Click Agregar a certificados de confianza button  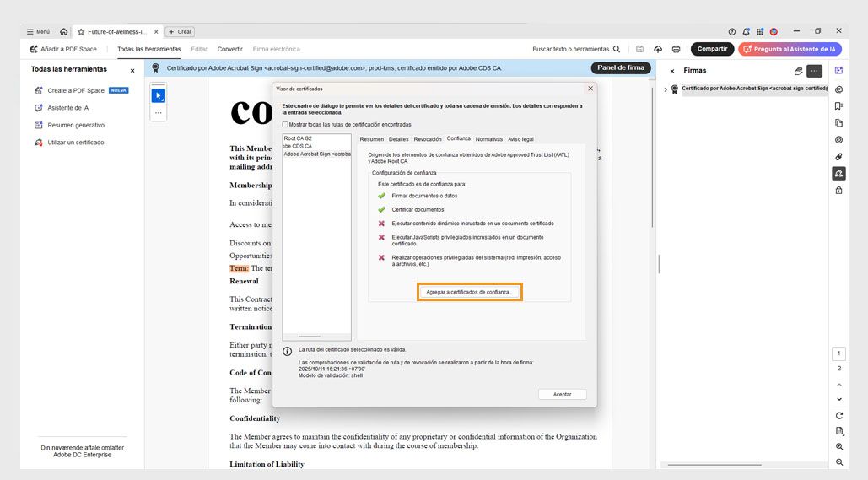469,292
